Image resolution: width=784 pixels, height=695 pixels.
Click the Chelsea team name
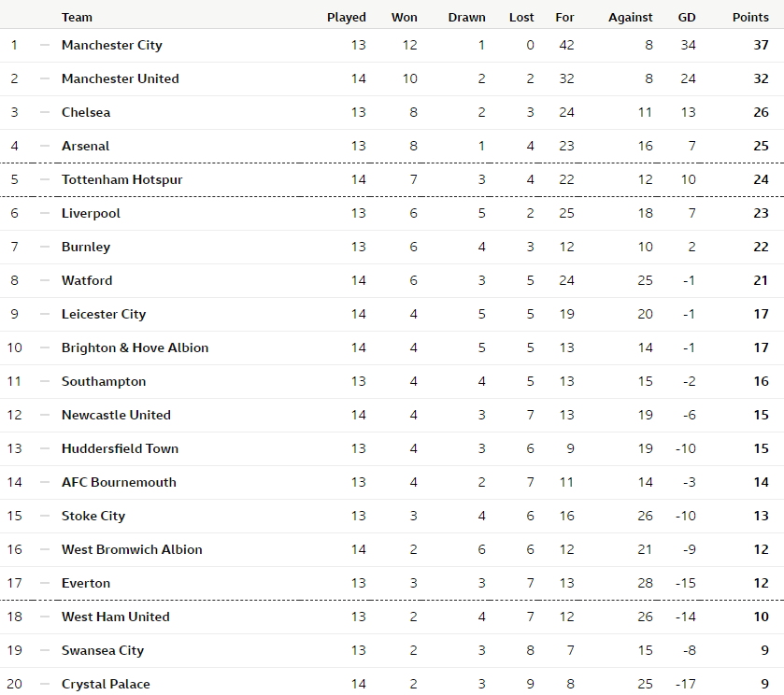[86, 112]
